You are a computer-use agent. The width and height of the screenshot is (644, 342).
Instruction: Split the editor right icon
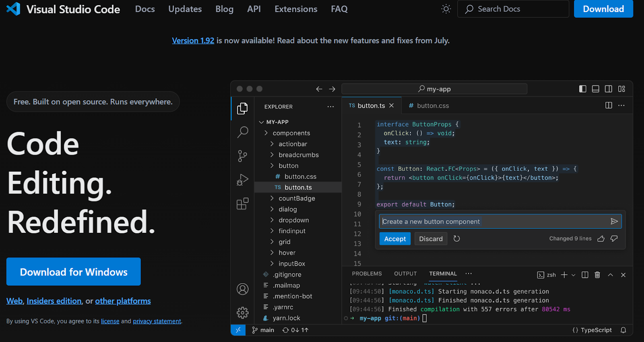tap(609, 105)
